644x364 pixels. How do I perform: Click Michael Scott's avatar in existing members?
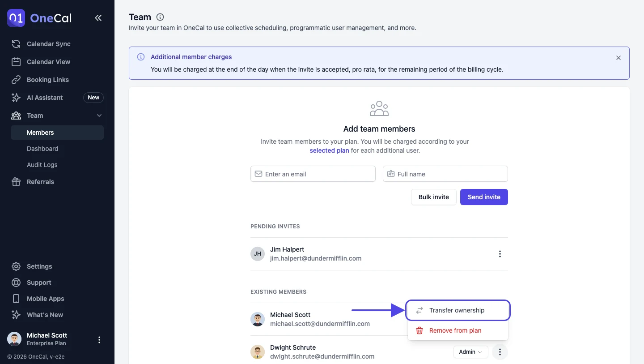click(x=258, y=319)
